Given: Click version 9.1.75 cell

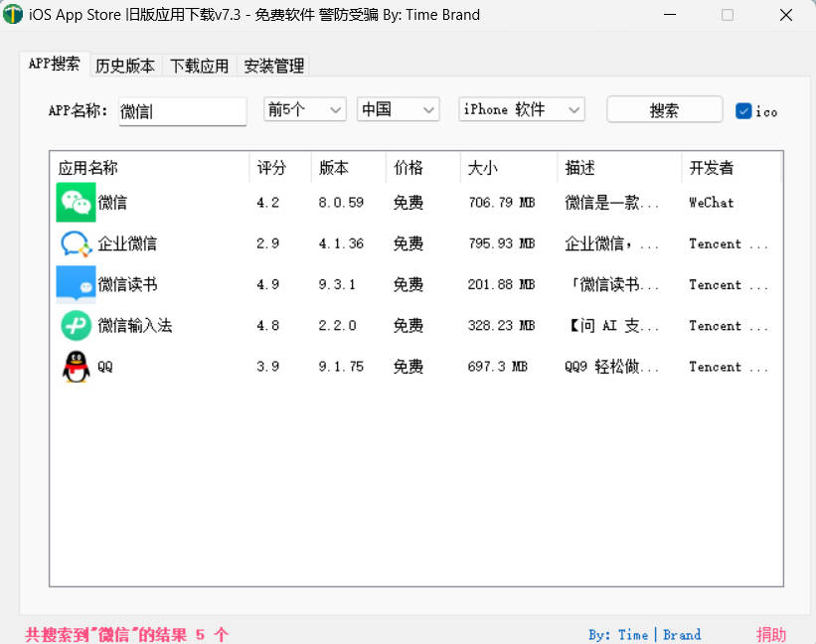Looking at the screenshot, I should coord(341,367).
